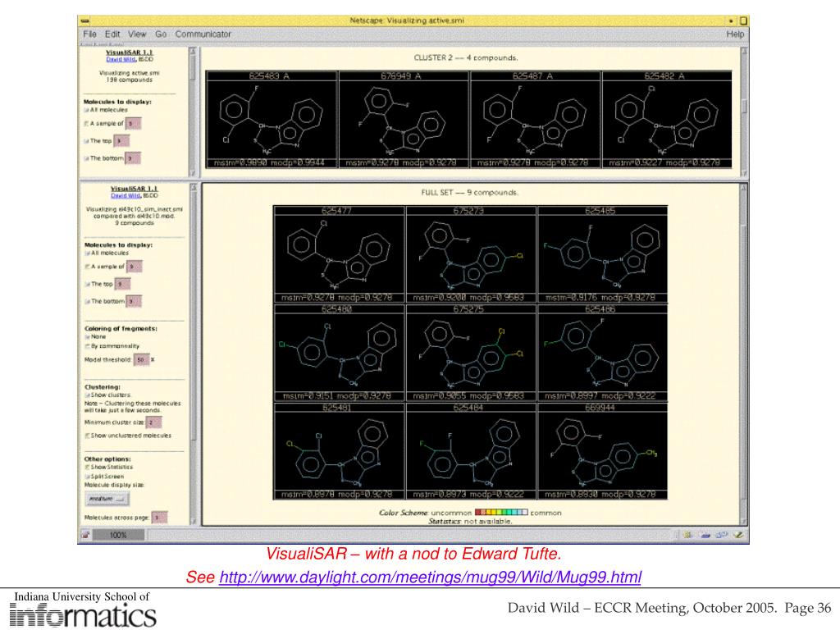Click the VisualiSAR 1.1 heading in lower frame
The width and height of the screenshot is (840, 630).
(134, 189)
